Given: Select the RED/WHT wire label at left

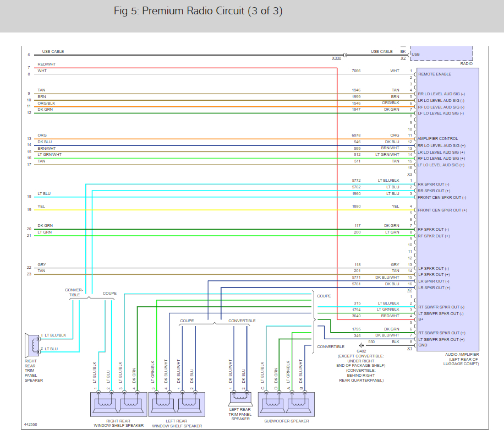Looking at the screenshot, I should click(x=46, y=64).
